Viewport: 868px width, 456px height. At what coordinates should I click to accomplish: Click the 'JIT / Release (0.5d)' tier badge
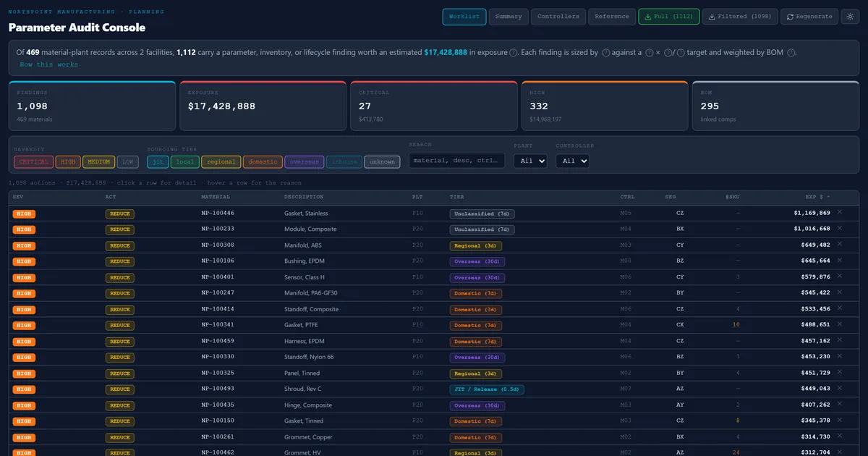coord(487,389)
